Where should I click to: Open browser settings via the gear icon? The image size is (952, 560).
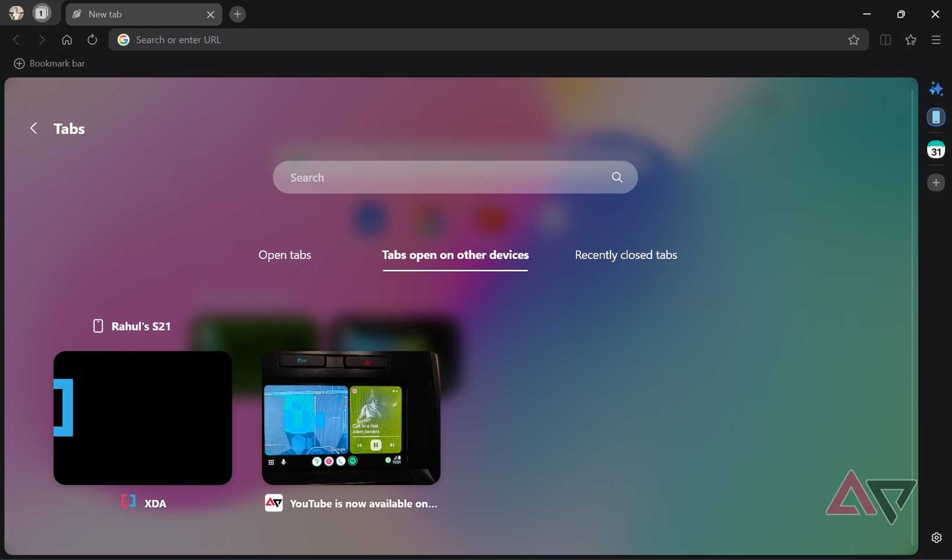936,536
